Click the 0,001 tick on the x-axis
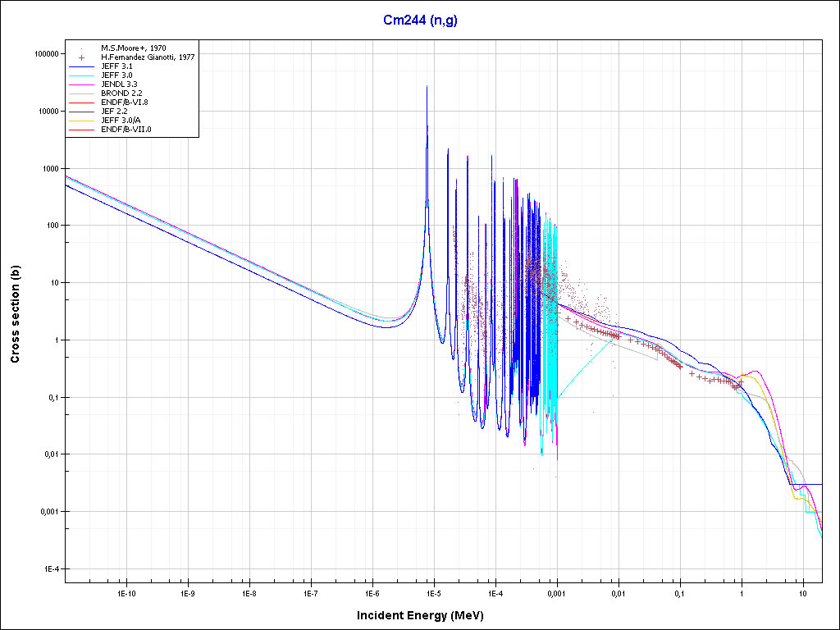This screenshot has width=840, height=630. [x=556, y=591]
